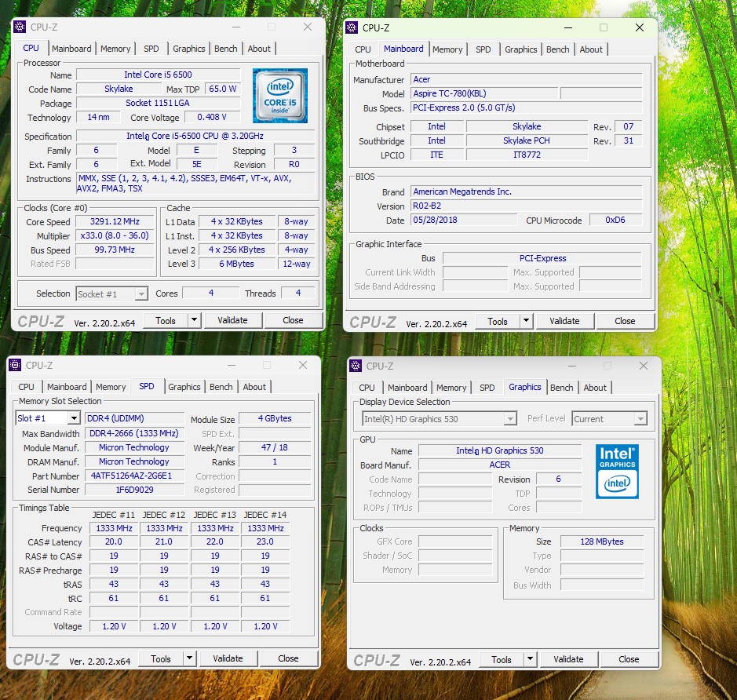Click LPCIO model field IT8772
Image resolution: width=737 pixels, height=700 pixels.
pos(527,155)
